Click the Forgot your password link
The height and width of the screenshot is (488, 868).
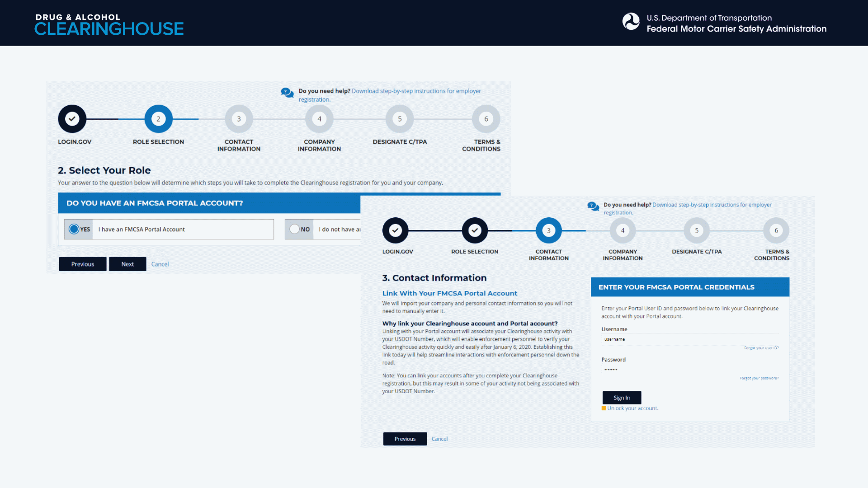[759, 378]
